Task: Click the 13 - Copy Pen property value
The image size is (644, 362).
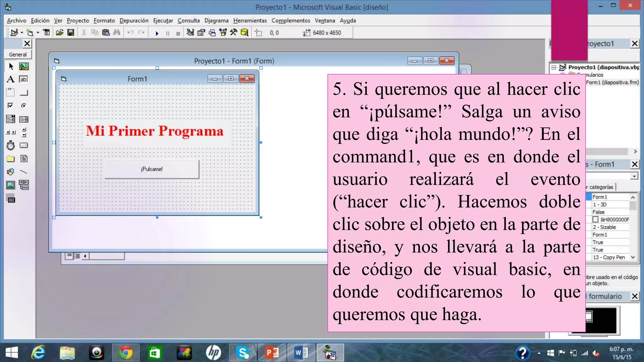Action: tap(610, 257)
